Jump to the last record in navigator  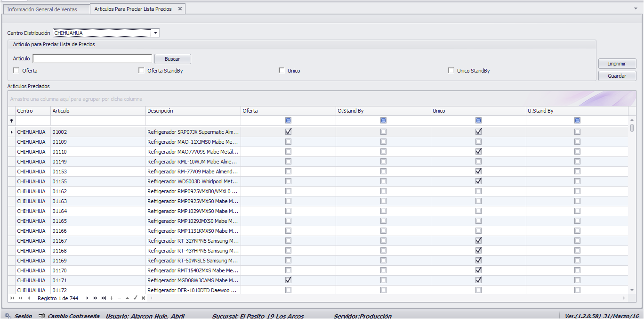(x=104, y=298)
